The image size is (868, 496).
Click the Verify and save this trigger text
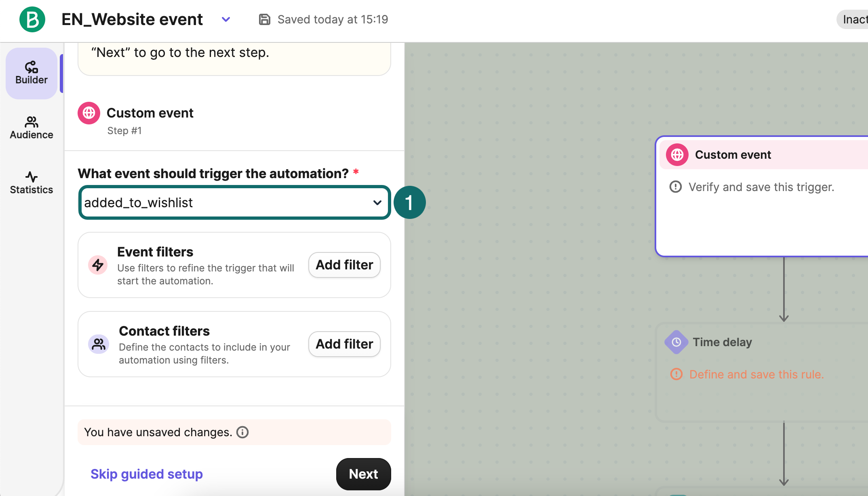[x=761, y=187]
